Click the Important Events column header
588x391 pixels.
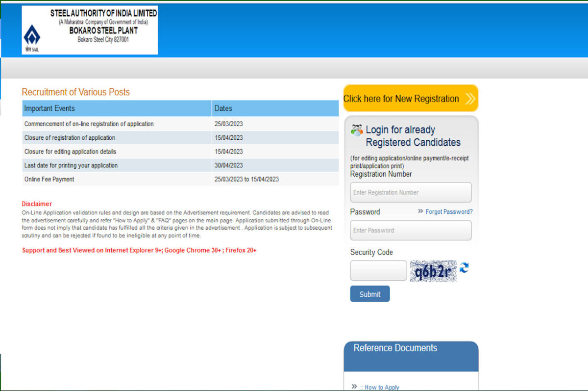(117, 108)
